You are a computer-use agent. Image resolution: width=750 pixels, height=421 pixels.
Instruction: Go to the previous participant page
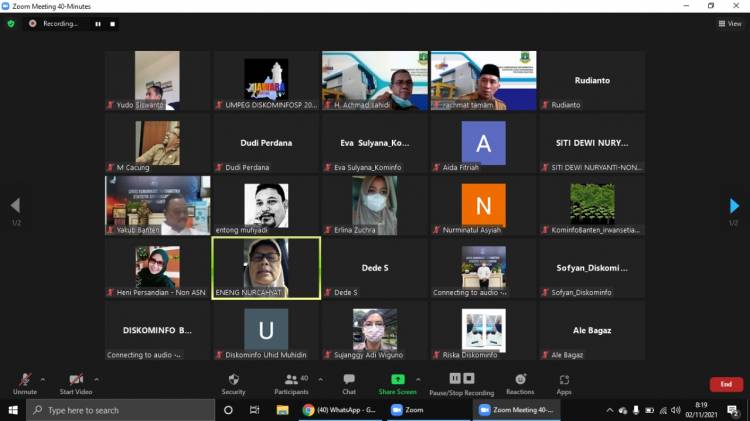click(15, 206)
